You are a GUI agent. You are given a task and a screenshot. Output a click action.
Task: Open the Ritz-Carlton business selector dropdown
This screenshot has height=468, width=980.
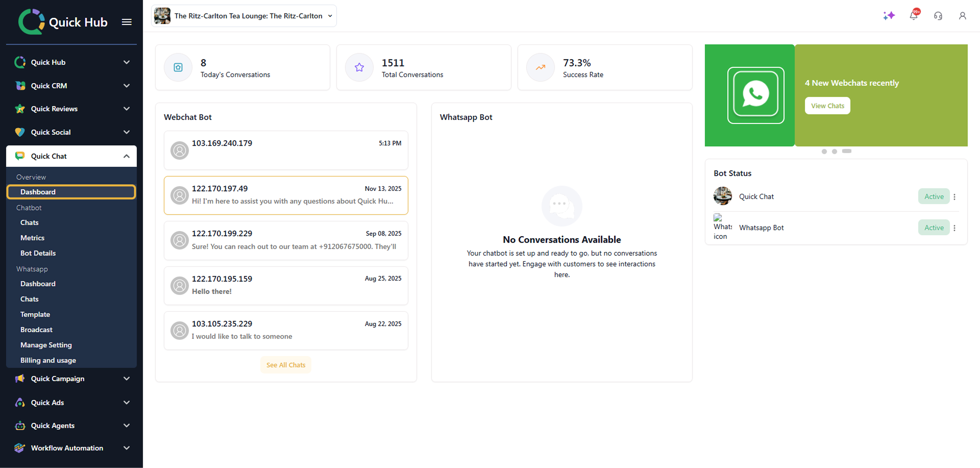pos(244,16)
